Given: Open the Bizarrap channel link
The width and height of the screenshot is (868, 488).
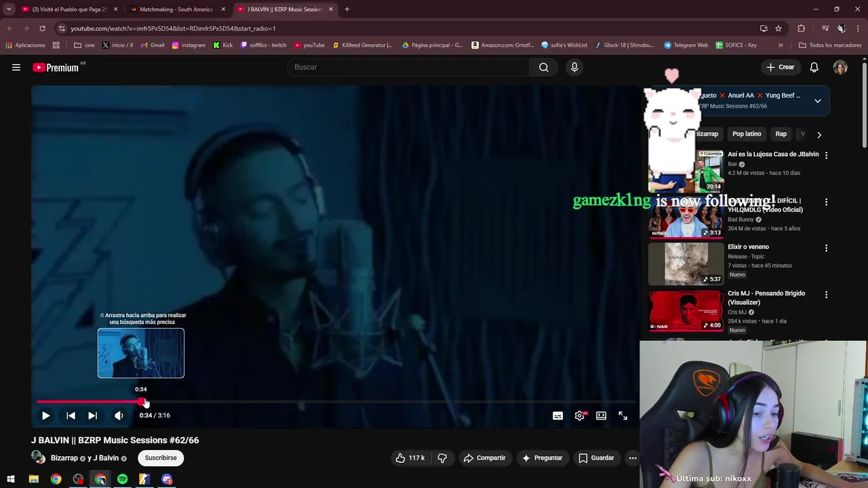Looking at the screenshot, I should point(64,458).
